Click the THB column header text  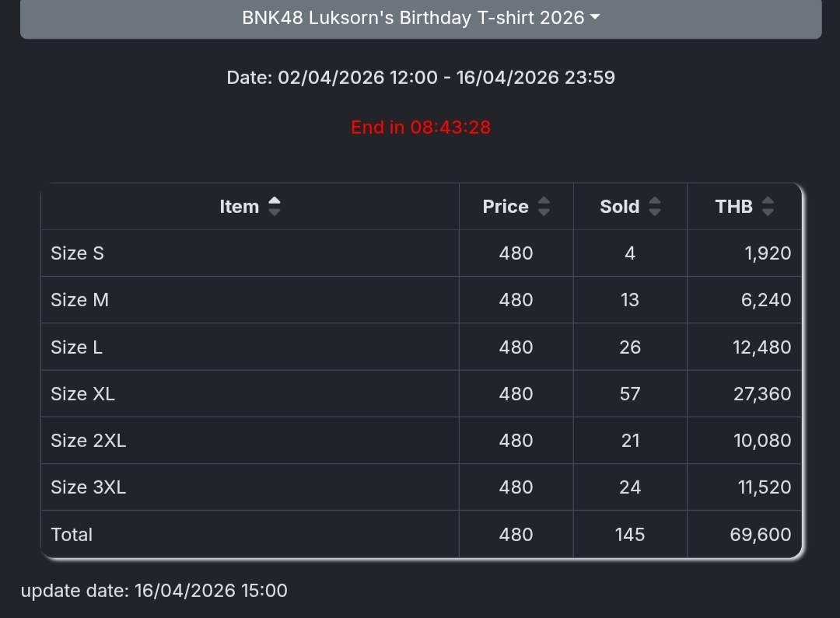click(x=733, y=207)
